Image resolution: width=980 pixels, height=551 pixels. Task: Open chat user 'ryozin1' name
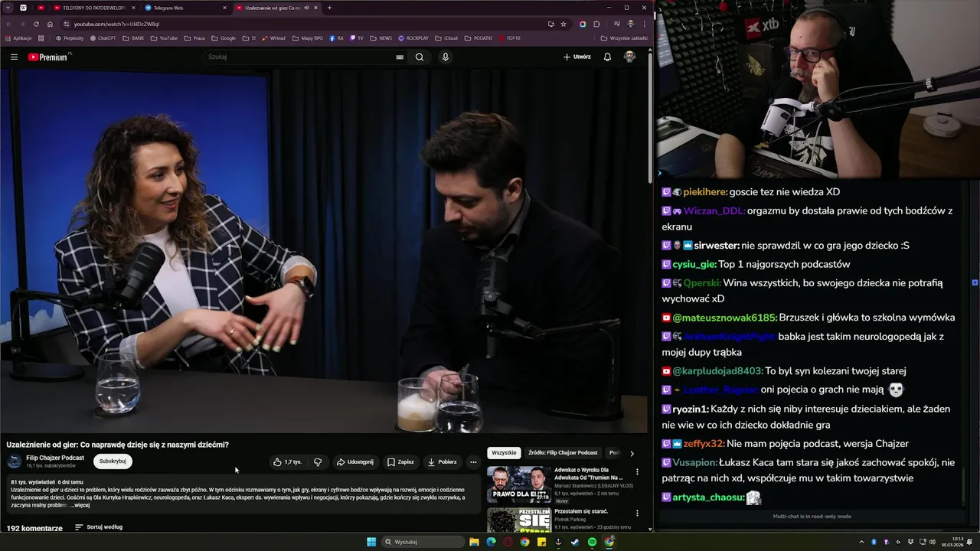pos(690,409)
